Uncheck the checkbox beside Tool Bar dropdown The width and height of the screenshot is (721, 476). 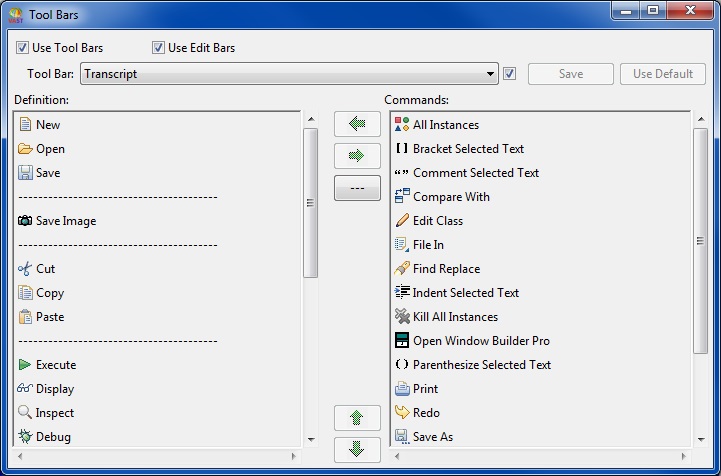(510, 74)
